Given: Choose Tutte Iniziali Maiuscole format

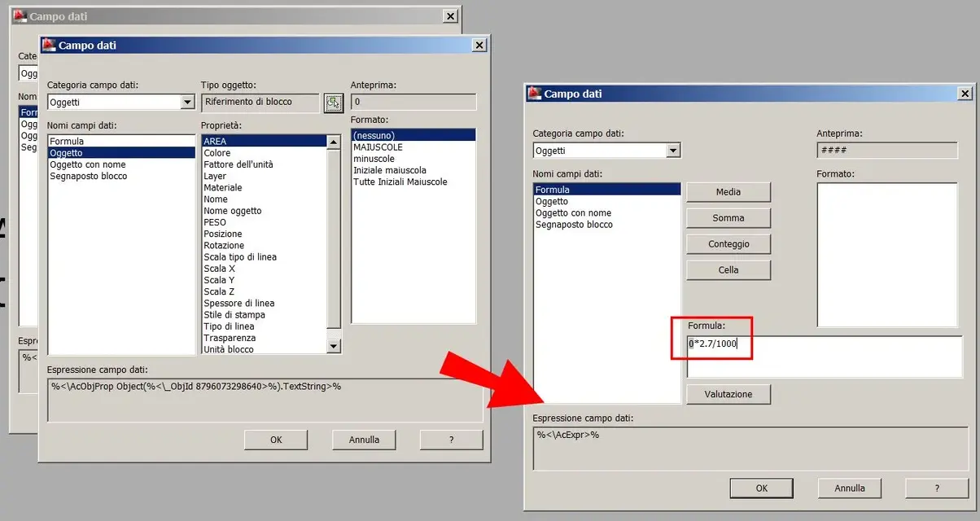Looking at the screenshot, I should [413, 182].
